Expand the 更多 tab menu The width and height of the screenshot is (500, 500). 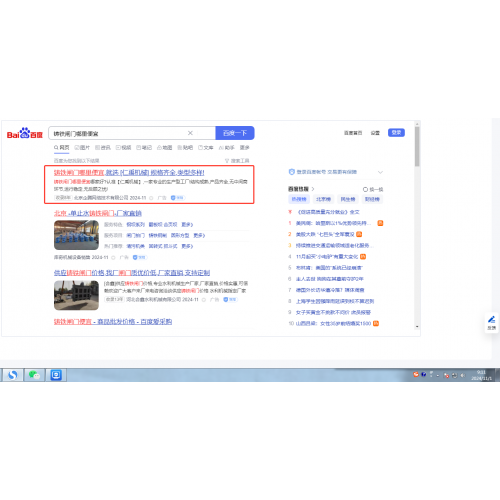pos(244,147)
